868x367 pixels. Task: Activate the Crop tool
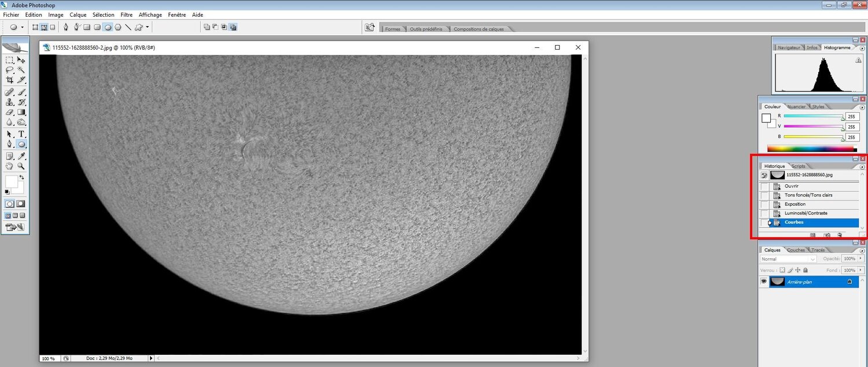click(10, 80)
